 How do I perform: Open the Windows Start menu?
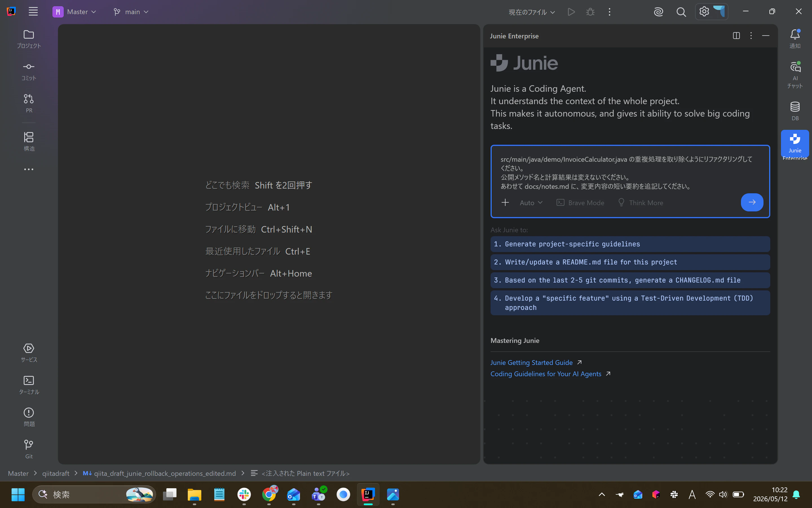18,494
